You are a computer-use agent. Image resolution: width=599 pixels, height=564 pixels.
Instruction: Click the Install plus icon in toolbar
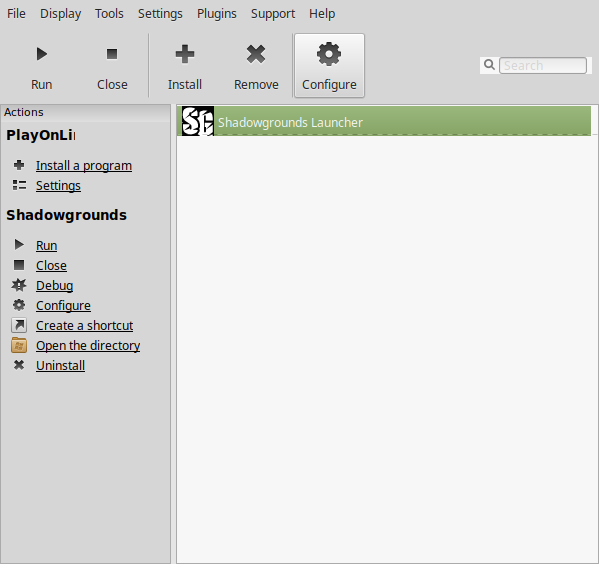point(185,54)
